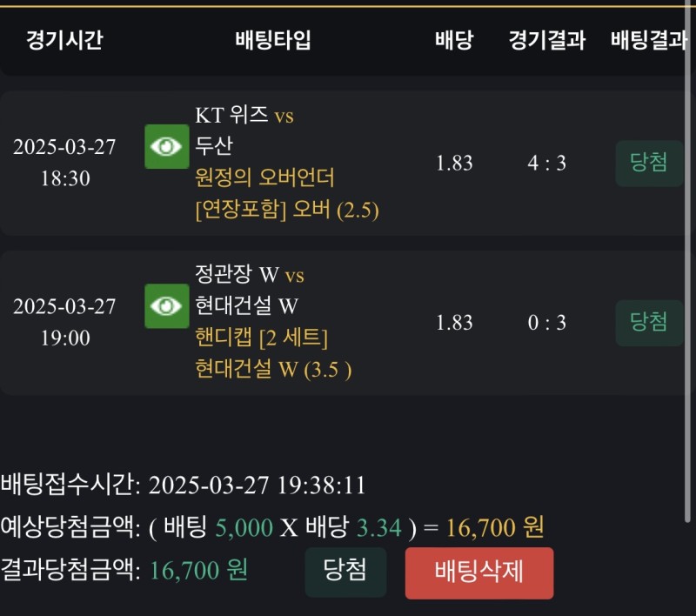This screenshot has height=616, width=696.
Task: Toggle the eye icon for 정관장 W match
Action: point(166,306)
